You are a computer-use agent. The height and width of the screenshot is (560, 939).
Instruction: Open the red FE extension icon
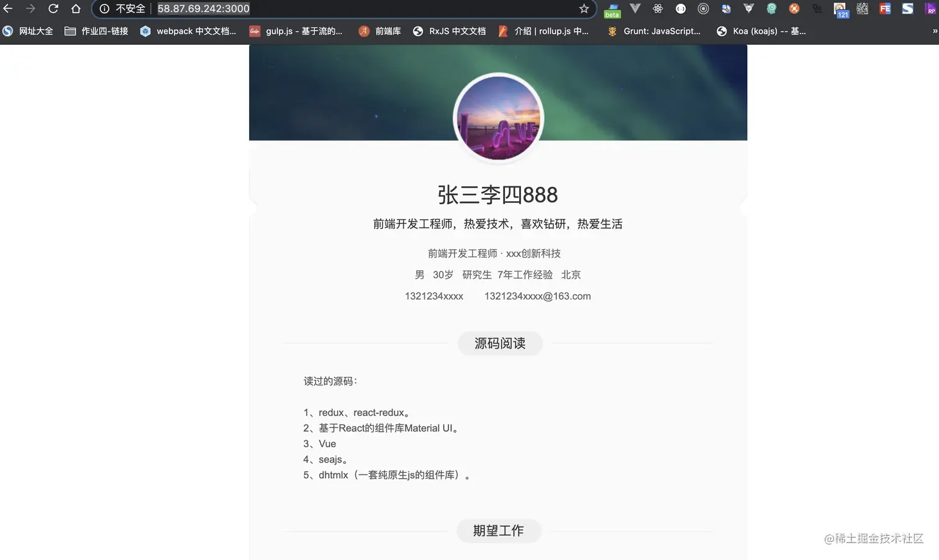(x=885, y=9)
